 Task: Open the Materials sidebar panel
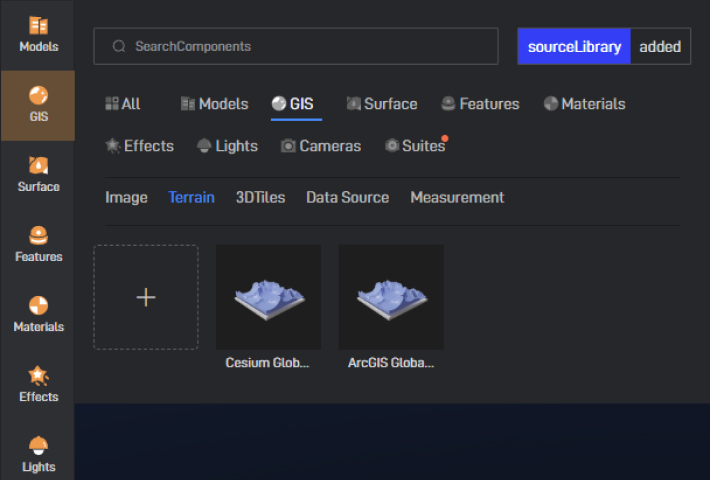tap(38, 315)
